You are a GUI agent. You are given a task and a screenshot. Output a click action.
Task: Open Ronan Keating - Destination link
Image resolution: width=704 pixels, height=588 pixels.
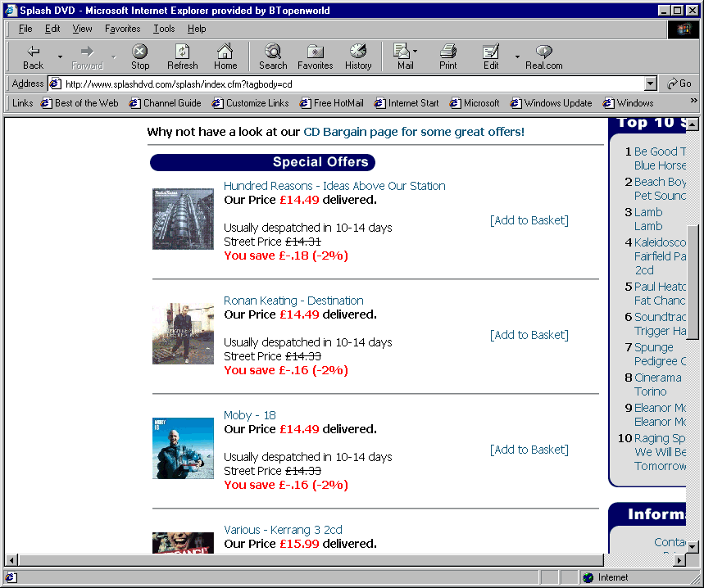tap(293, 301)
